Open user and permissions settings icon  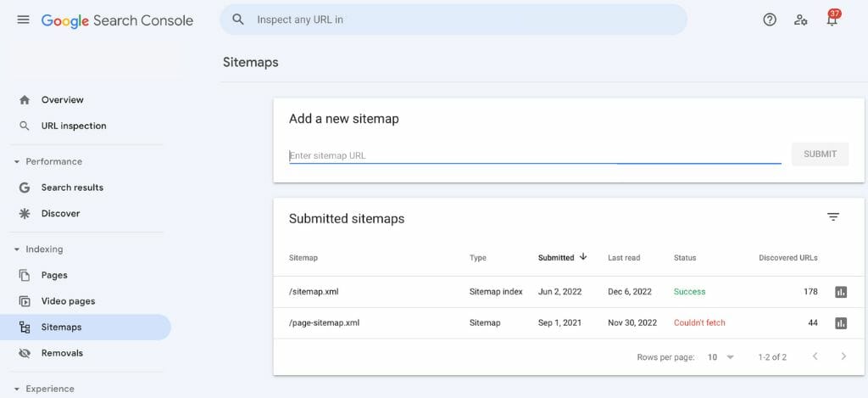(801, 20)
